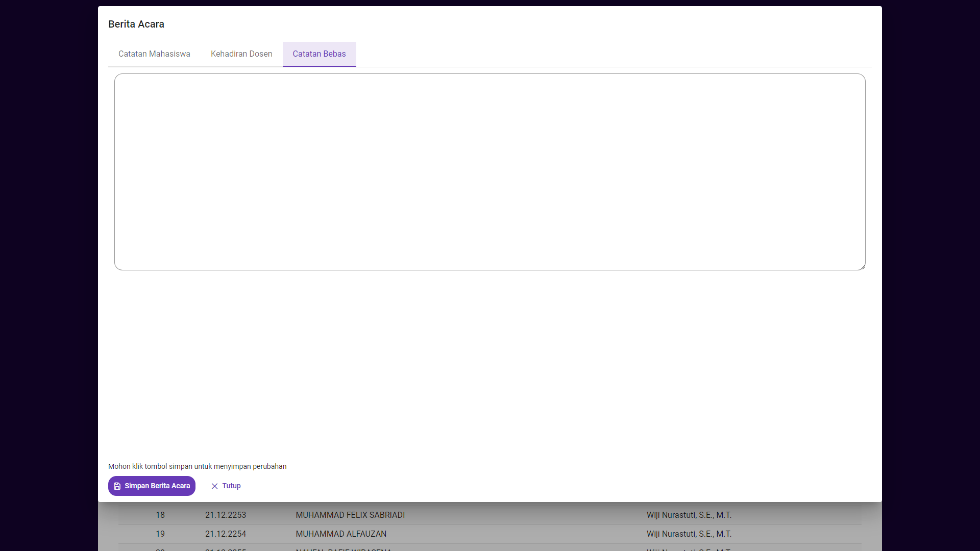Click student ID 21.12.2254
This screenshot has width=980, height=551.
click(226, 534)
